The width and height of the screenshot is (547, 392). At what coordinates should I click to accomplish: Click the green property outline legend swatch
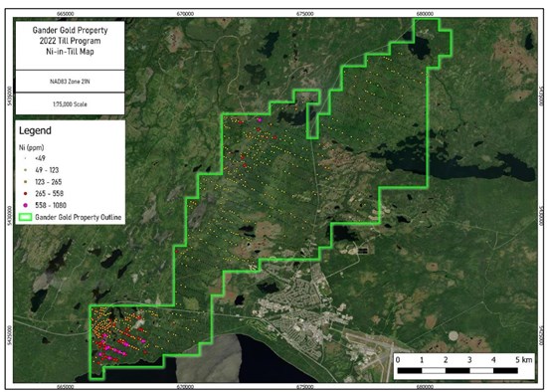pos(25,217)
